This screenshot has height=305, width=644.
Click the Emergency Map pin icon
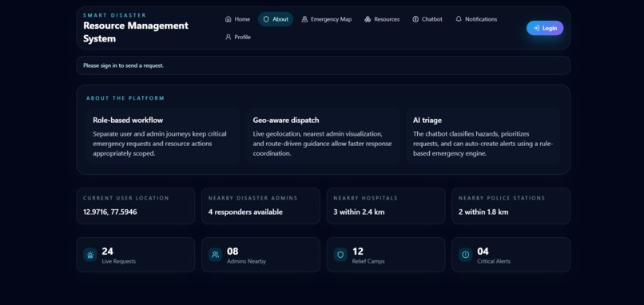click(x=304, y=19)
